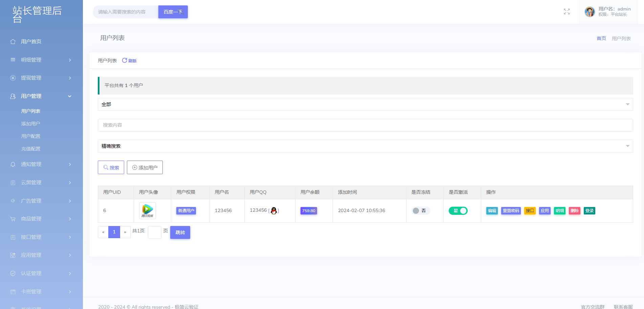Expand the 明细管理 sidebar menu
Viewport: 644px width, 309px height.
pyautogui.click(x=41, y=60)
